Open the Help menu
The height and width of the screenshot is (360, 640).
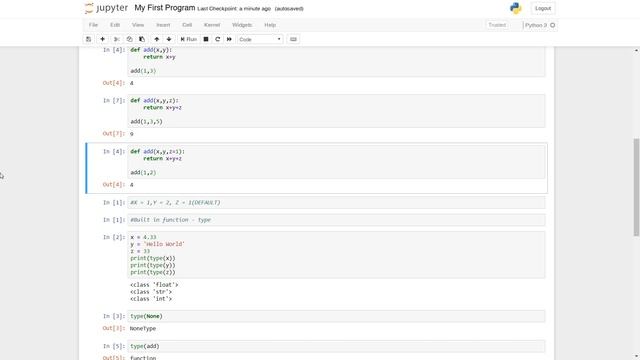(270, 25)
